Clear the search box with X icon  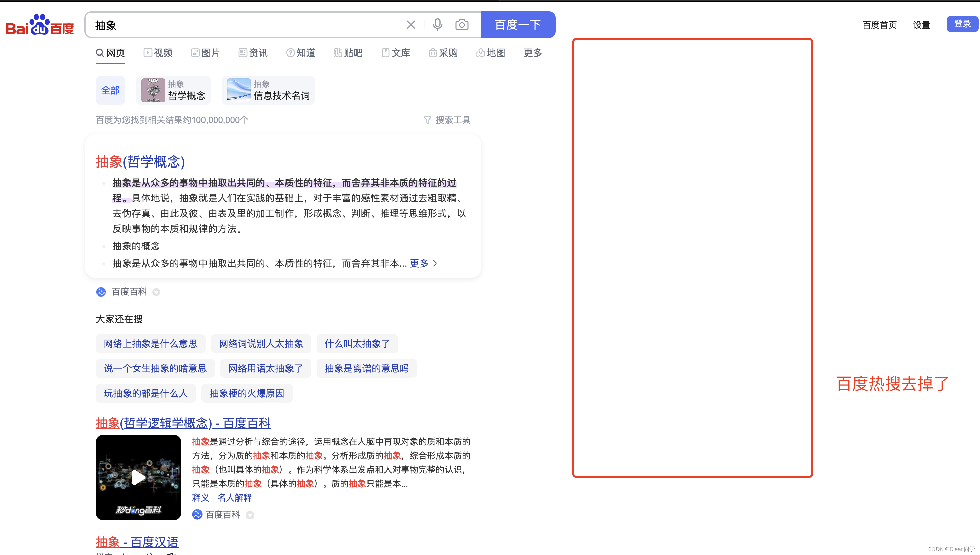tap(411, 24)
